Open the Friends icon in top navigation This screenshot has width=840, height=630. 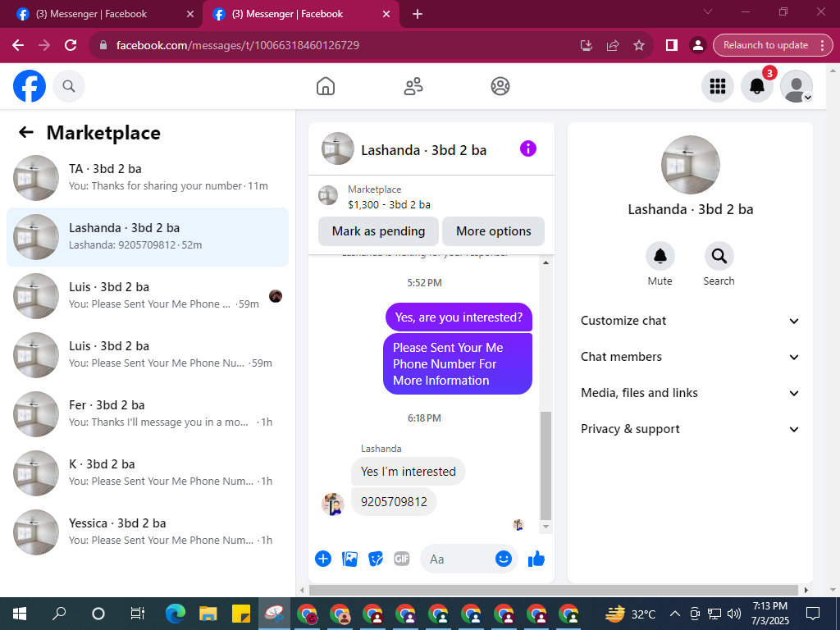click(x=413, y=86)
